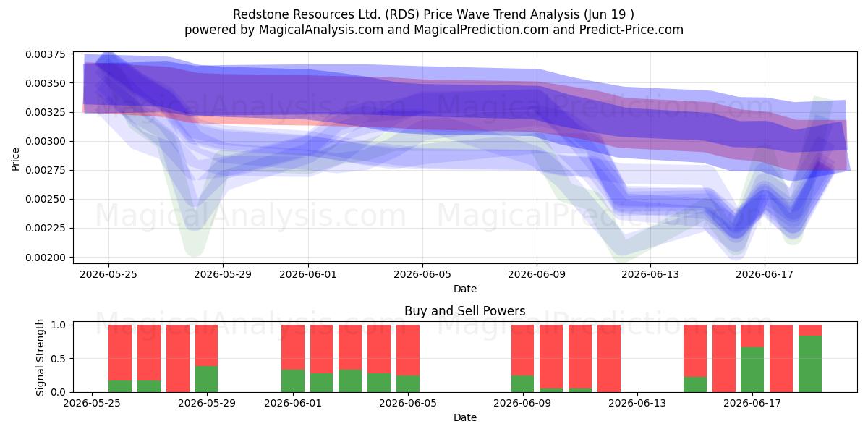Click the red sell segment of the 2026-06-09 bar
Screen dimensions: 868x434
coord(522,350)
